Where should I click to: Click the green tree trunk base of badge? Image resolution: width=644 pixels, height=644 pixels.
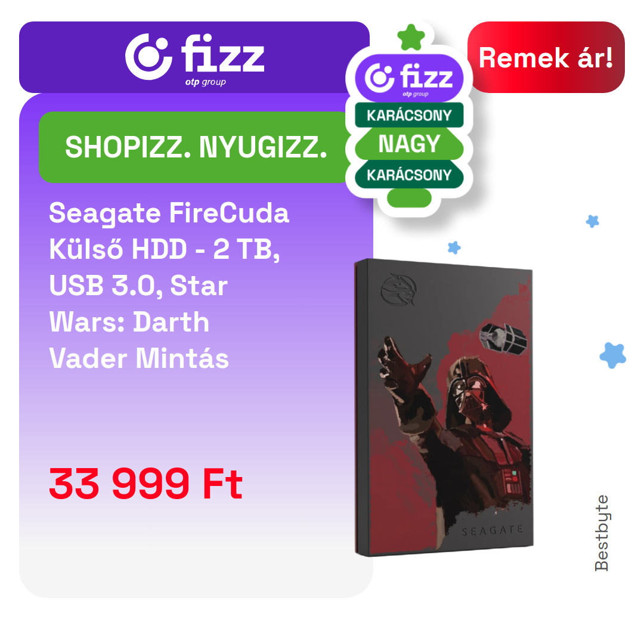[409, 198]
